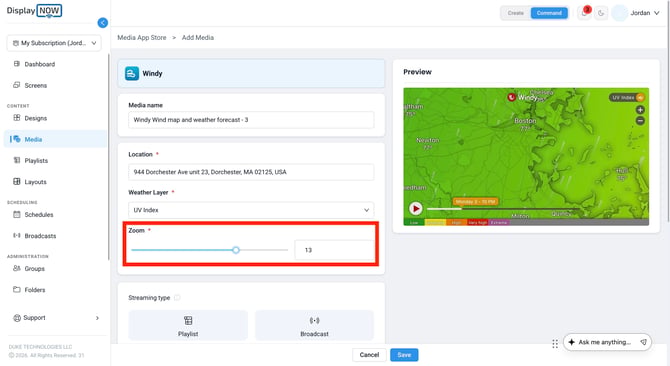
Task: Click the orange forecast time marker
Action: click(x=476, y=202)
